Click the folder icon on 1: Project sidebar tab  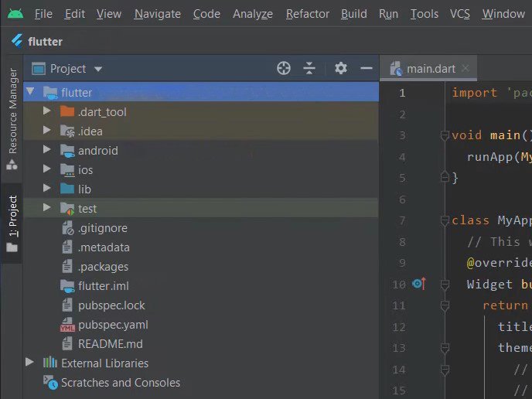click(x=12, y=247)
